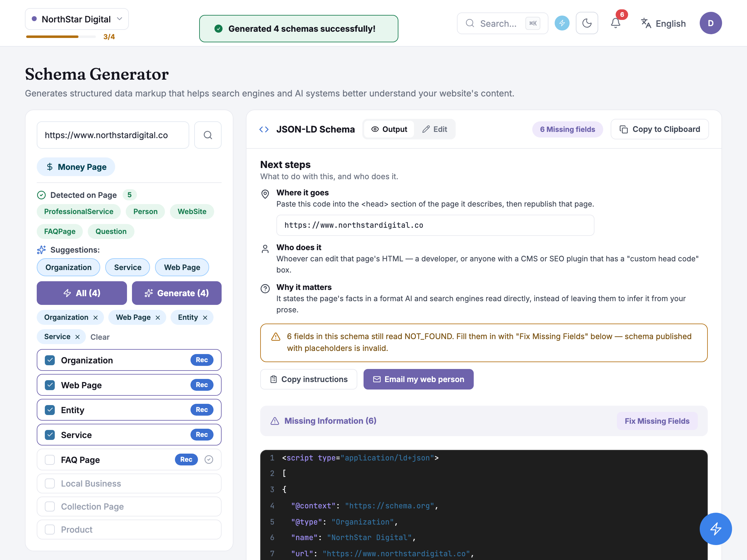Click Clear to reset selected schemas
The width and height of the screenshot is (747, 560).
(100, 337)
